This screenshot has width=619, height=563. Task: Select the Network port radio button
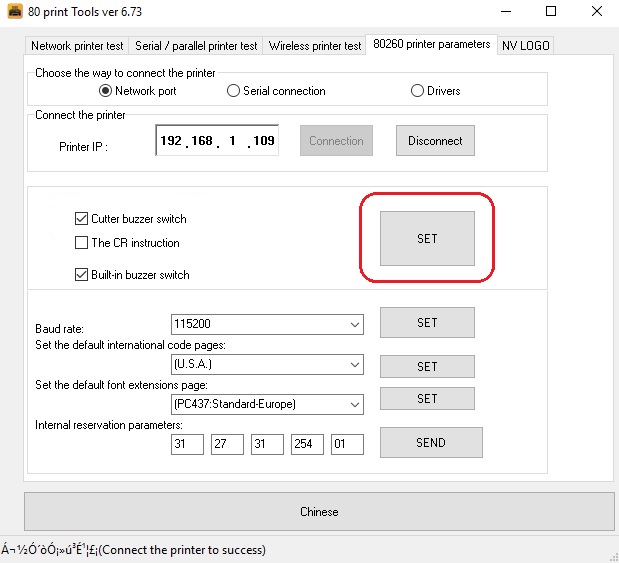[x=107, y=91]
